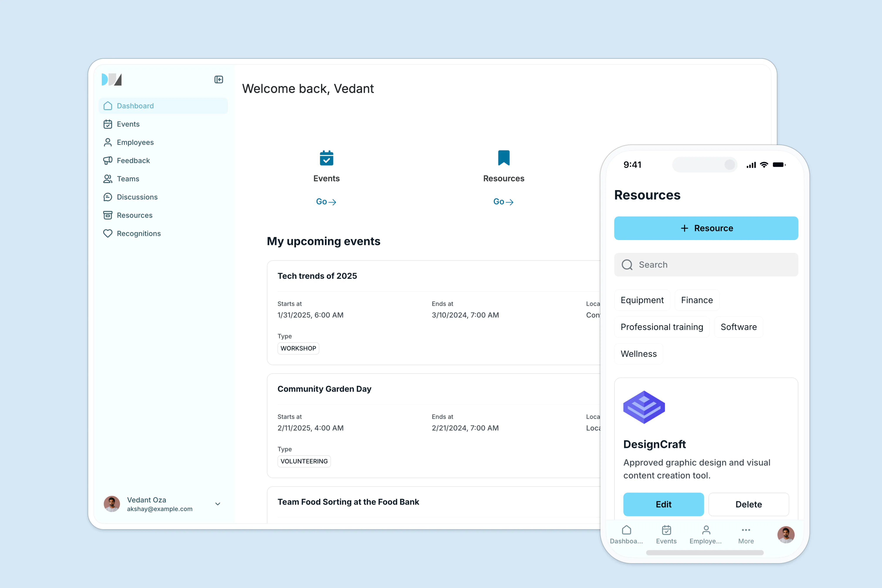Open Discussions via its chat bubble icon
Viewport: 882px width, 588px height.
coord(108,197)
